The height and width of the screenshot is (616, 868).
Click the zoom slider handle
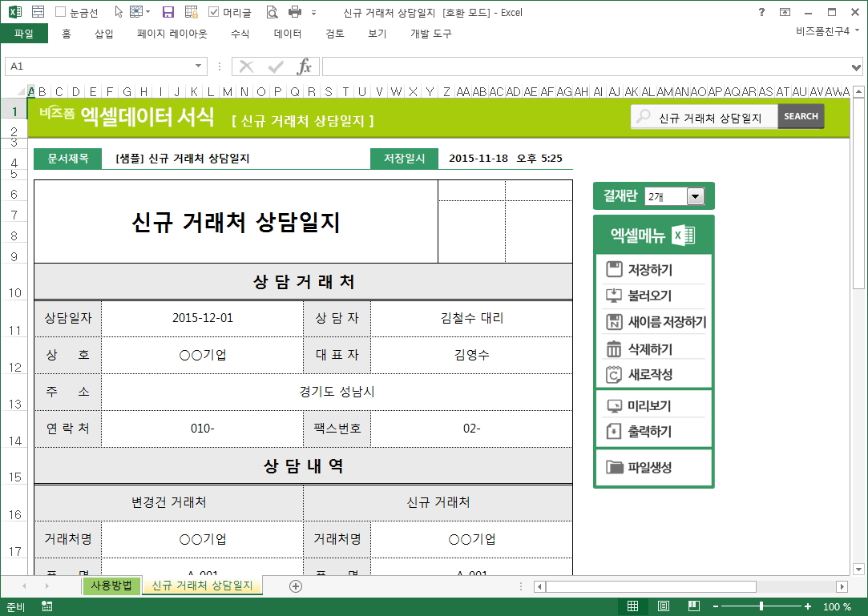761,606
